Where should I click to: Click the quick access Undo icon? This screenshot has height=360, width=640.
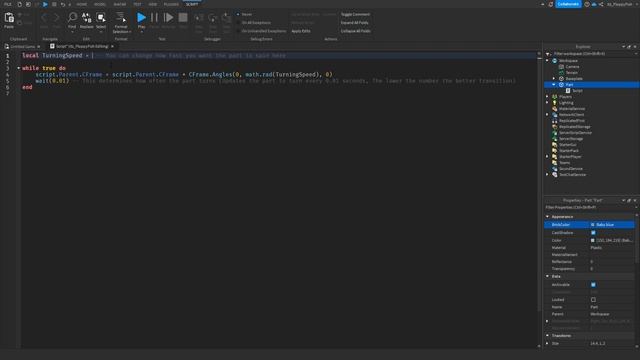[62, 4]
